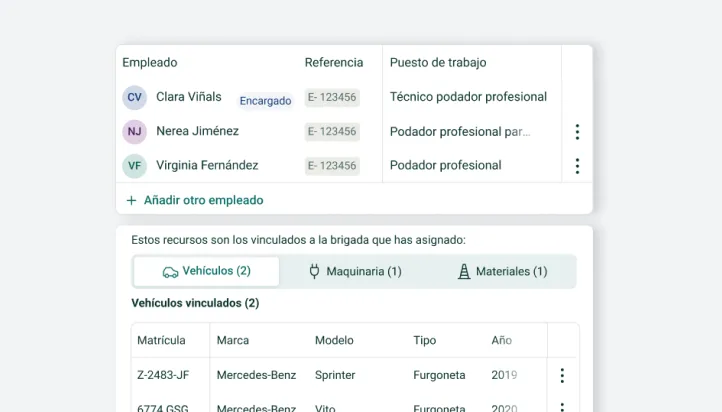Viewport: 722px width, 412px height.
Task: Click the CV avatar of Clara Viñals
Action: tap(134, 97)
